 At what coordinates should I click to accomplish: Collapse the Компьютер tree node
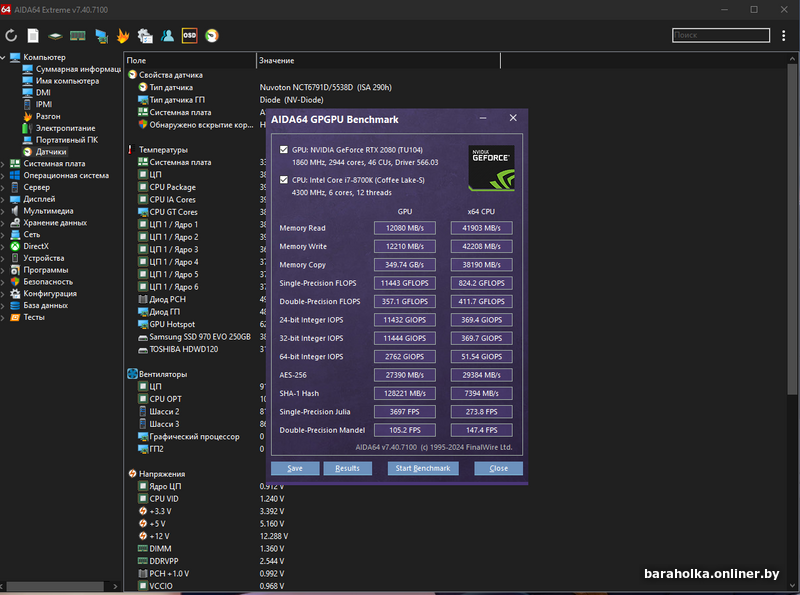[3, 57]
